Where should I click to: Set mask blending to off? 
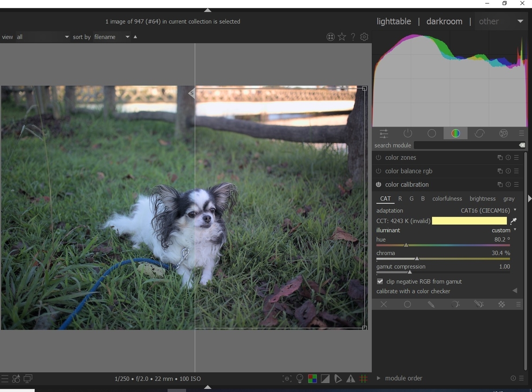click(x=384, y=304)
